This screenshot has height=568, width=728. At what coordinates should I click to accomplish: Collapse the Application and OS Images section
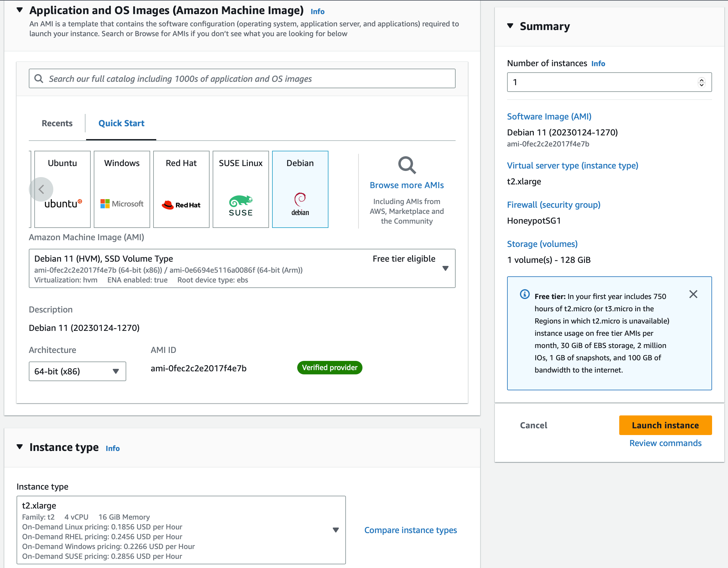20,10
